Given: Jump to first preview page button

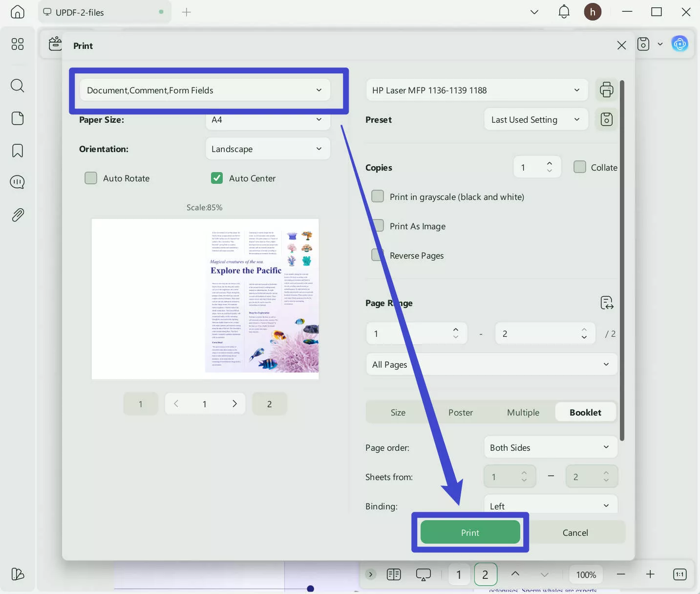Looking at the screenshot, I should (x=141, y=404).
